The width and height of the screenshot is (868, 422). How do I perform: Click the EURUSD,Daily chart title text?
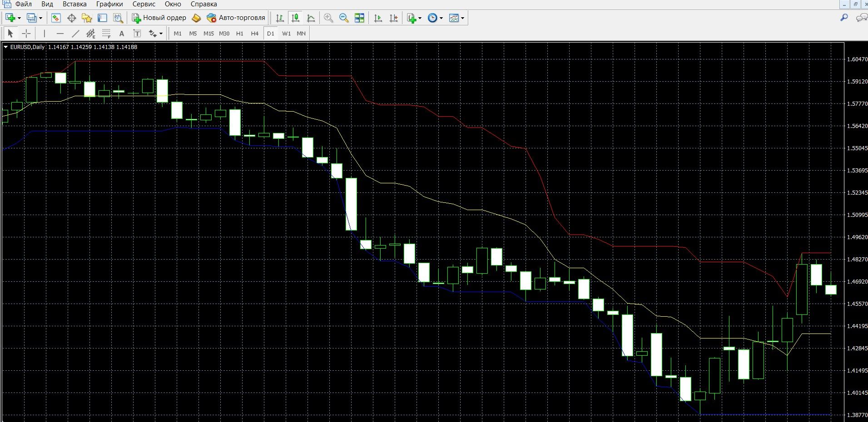(x=27, y=47)
